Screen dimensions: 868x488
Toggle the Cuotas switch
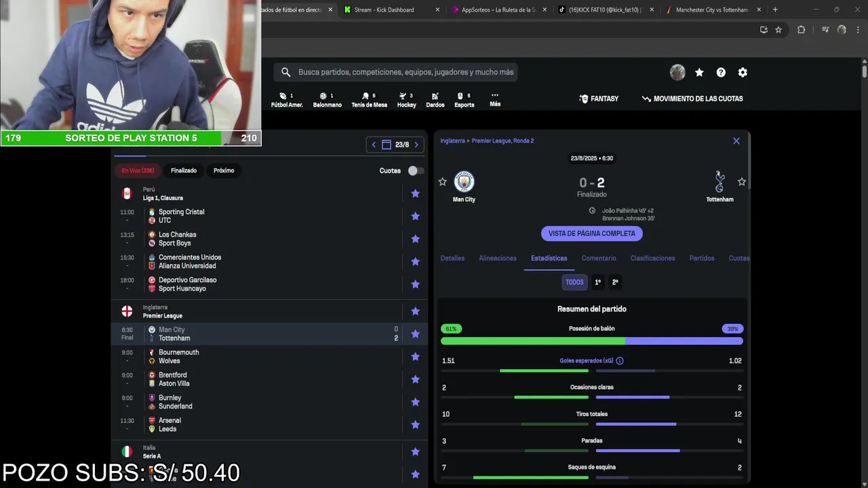tap(415, 171)
